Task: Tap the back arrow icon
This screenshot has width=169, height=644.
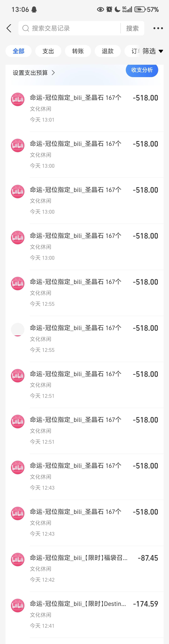Action: (9, 28)
